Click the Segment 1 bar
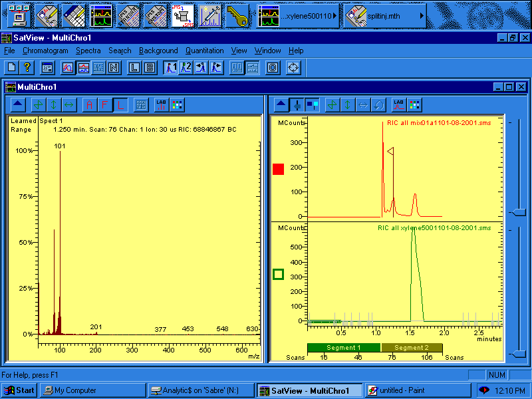Viewport: 532px width, 399px height. pyautogui.click(x=344, y=347)
